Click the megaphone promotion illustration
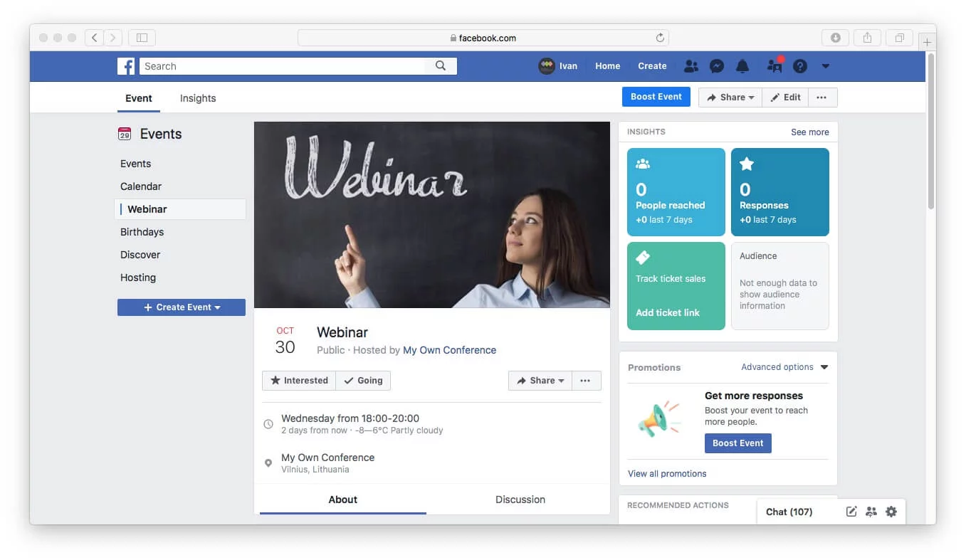Viewport: 966px width, 560px height. click(x=658, y=418)
